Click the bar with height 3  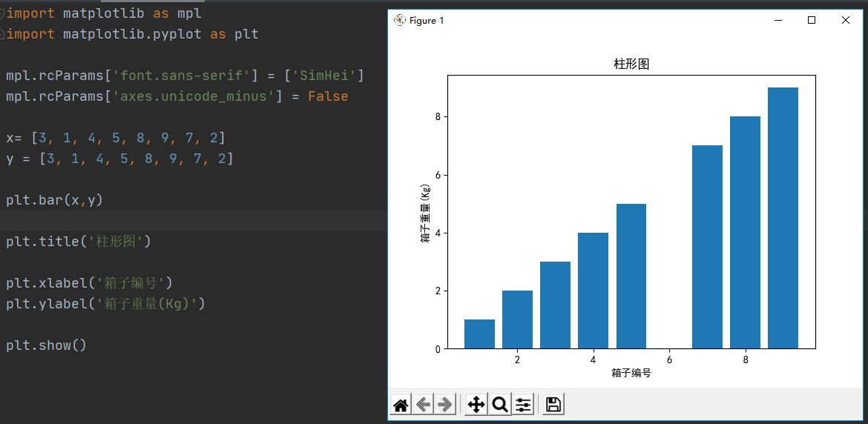click(x=555, y=305)
